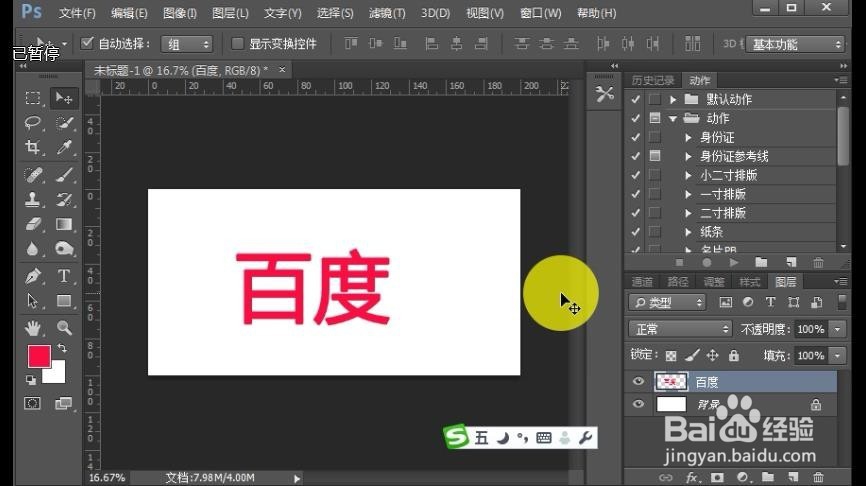
Task: Swap foreground and background colors
Action: coord(62,348)
